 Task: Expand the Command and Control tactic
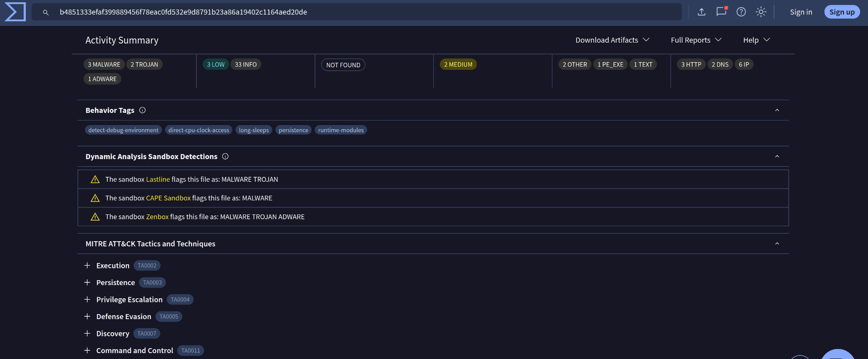click(87, 350)
